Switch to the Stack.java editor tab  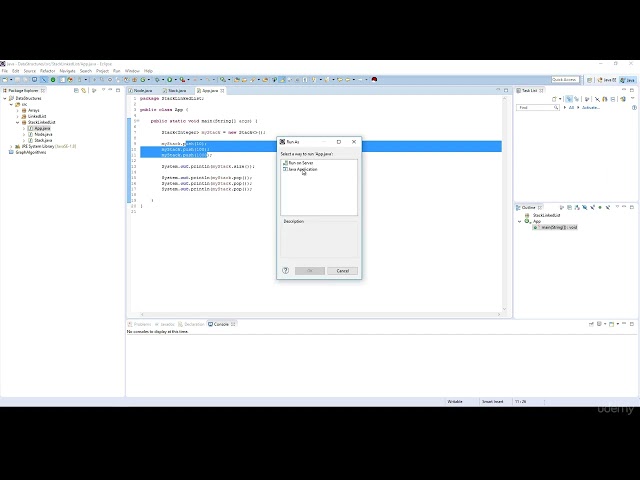177,91
